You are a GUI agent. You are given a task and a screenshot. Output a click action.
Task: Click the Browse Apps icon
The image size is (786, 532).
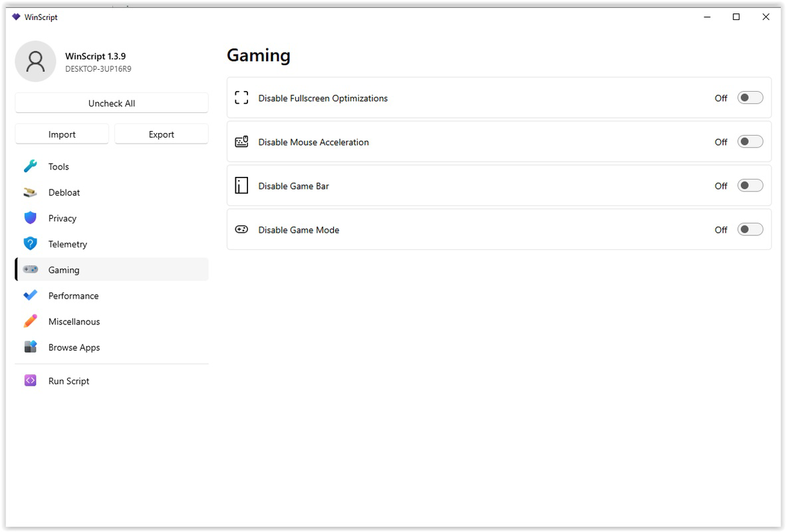(30, 347)
